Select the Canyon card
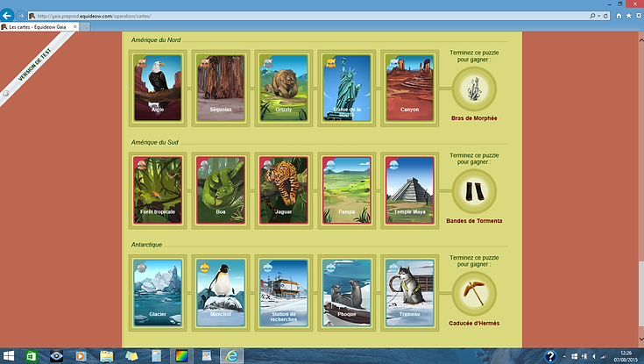The height and width of the screenshot is (364, 644). [x=409, y=88]
